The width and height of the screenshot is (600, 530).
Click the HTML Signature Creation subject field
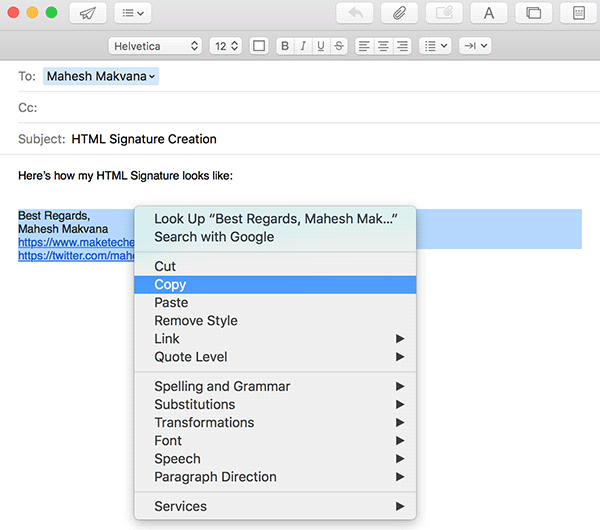pos(144,139)
